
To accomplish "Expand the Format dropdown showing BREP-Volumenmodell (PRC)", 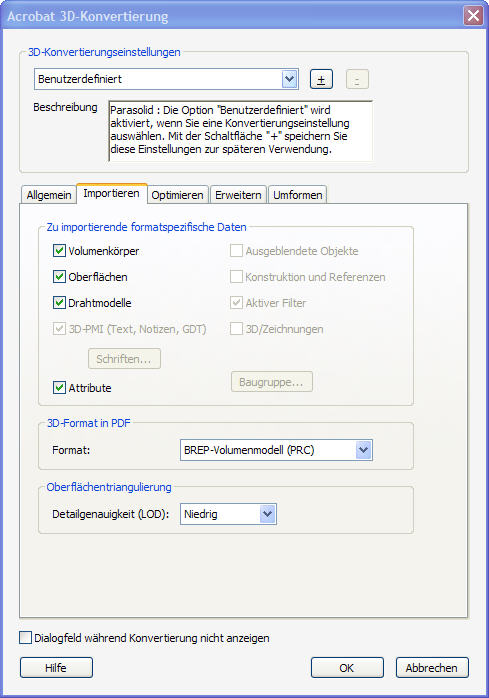I will pos(276,450).
